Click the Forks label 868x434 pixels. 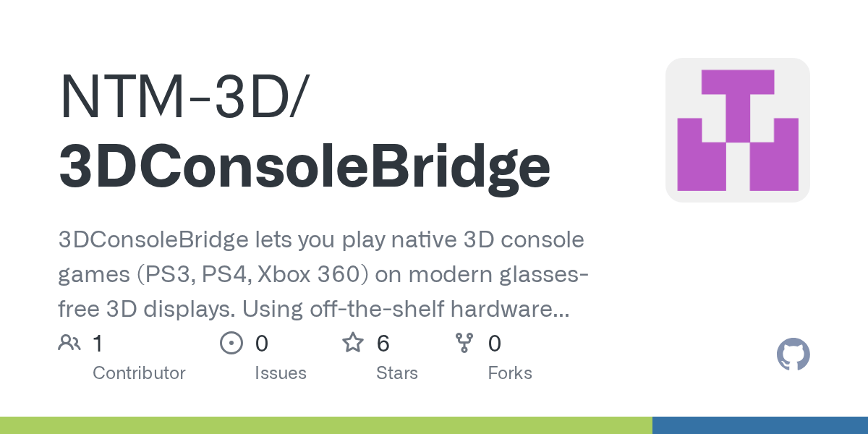510,373
